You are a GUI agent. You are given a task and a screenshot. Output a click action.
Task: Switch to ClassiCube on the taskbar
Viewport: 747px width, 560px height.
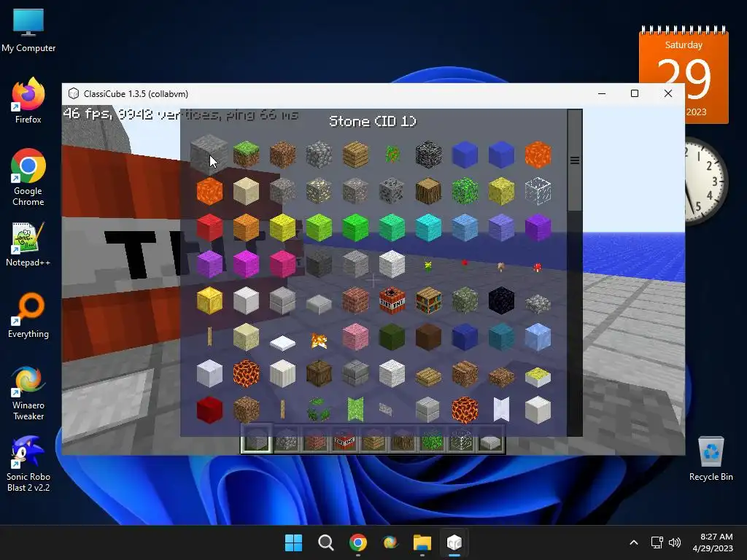click(454, 542)
